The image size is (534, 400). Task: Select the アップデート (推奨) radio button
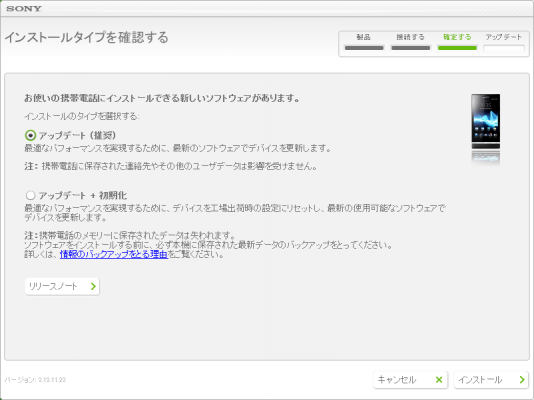coord(30,135)
